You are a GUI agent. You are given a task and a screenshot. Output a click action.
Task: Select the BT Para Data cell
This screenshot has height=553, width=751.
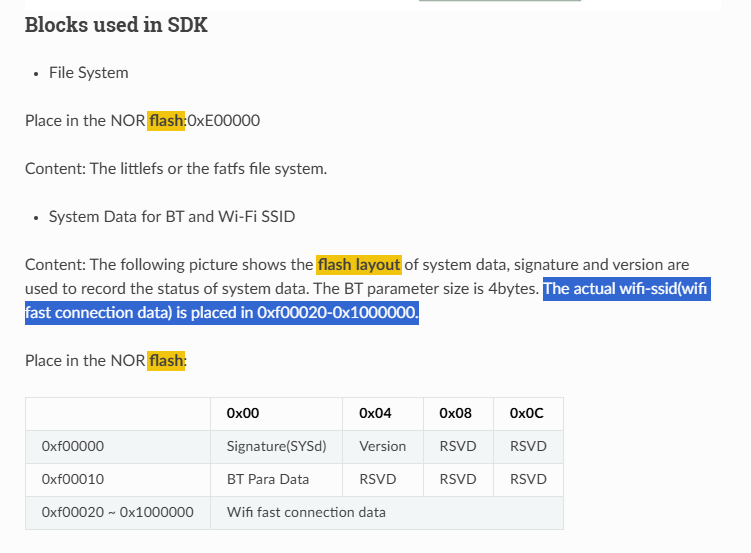click(x=276, y=479)
